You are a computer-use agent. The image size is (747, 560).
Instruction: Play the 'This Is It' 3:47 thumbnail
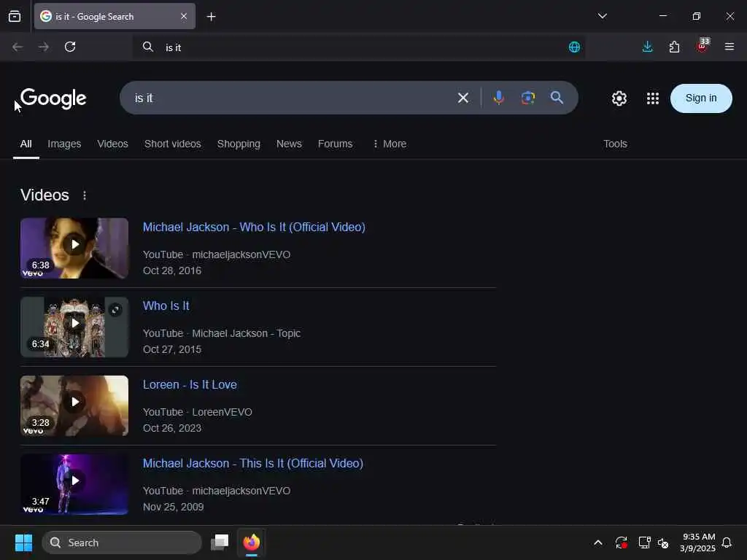tap(74, 484)
